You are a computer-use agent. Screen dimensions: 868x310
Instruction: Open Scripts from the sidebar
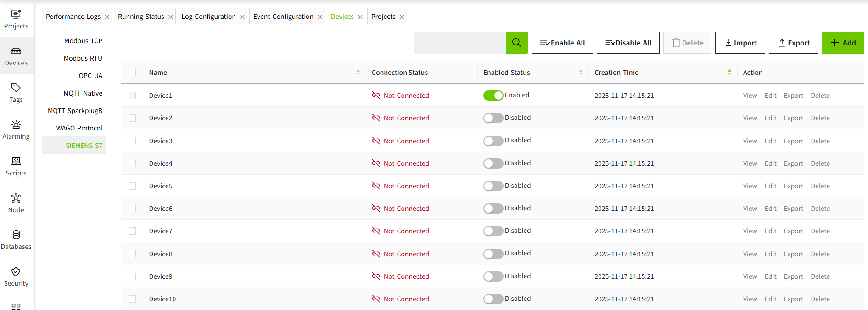[16, 166]
